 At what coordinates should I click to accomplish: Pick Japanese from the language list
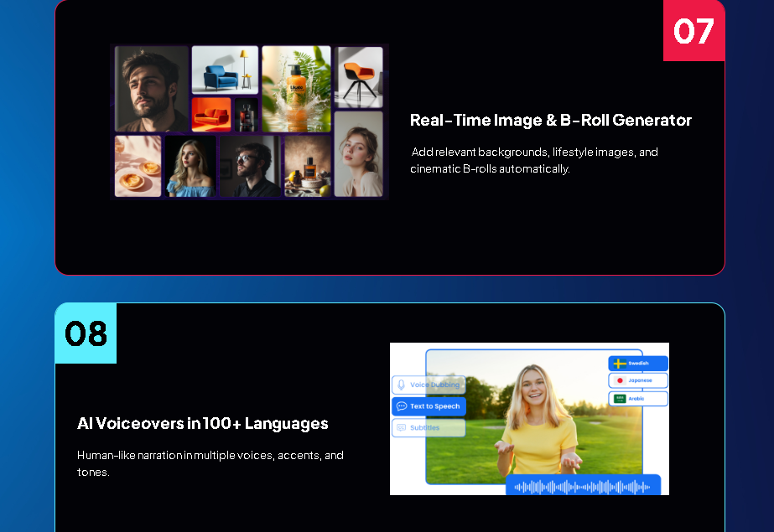639,380
